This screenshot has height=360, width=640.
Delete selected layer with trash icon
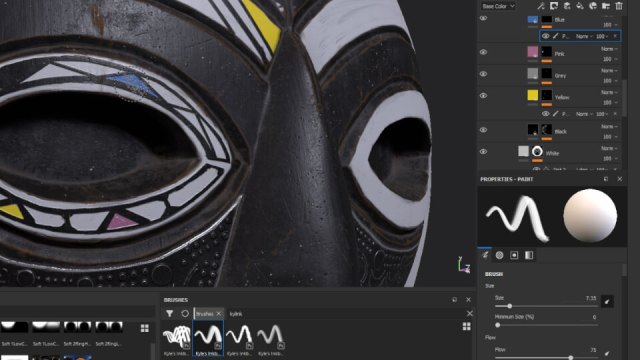pyautogui.click(x=619, y=6)
